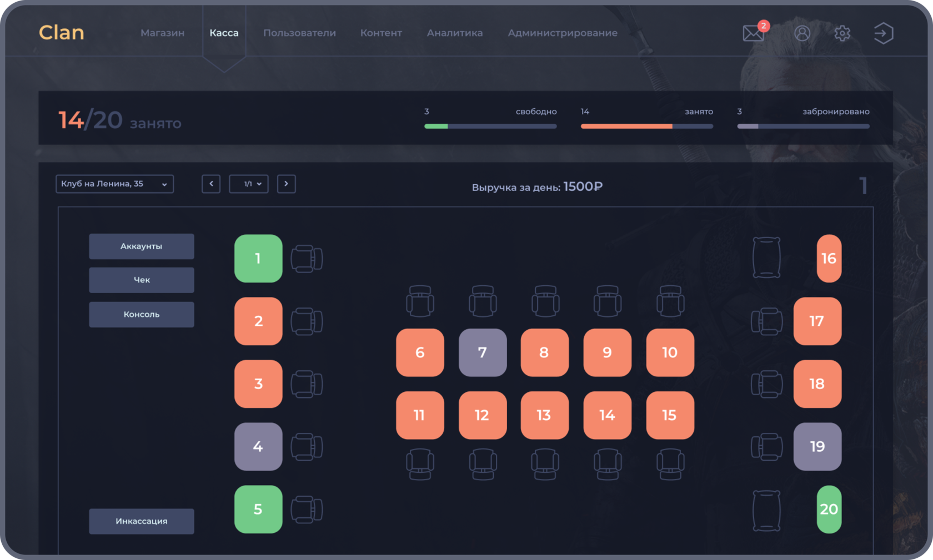Select the chair next to seat 2
The width and height of the screenshot is (933, 560).
(307, 321)
